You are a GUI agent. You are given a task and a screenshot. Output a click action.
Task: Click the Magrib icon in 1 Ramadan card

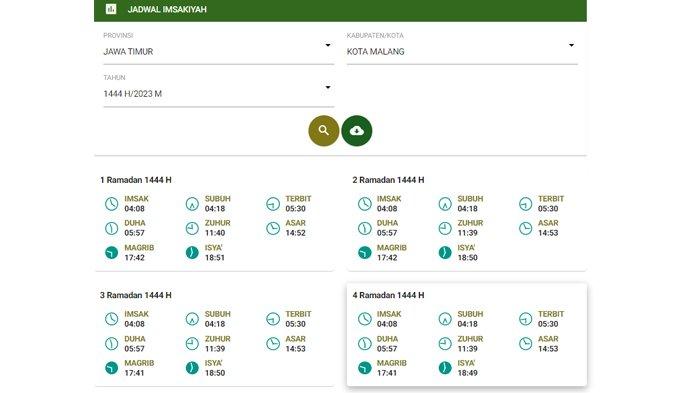(x=112, y=253)
